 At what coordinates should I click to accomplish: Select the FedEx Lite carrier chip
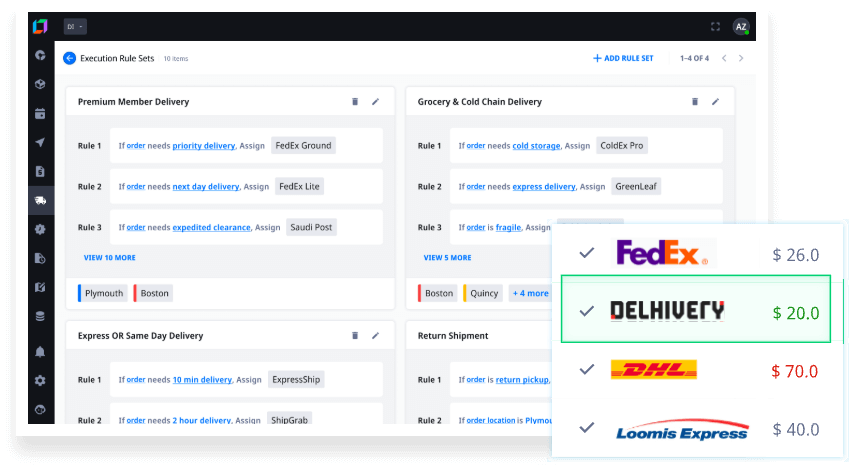[x=299, y=186]
